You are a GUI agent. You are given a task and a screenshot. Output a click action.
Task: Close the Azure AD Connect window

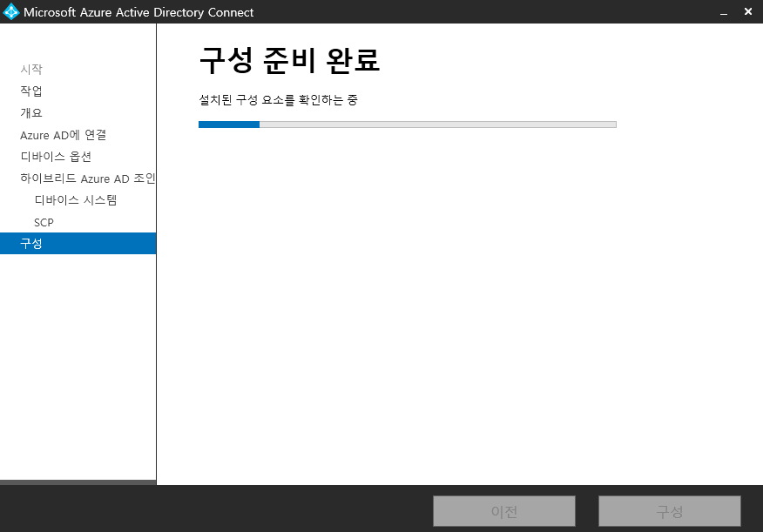pyautogui.click(x=748, y=11)
